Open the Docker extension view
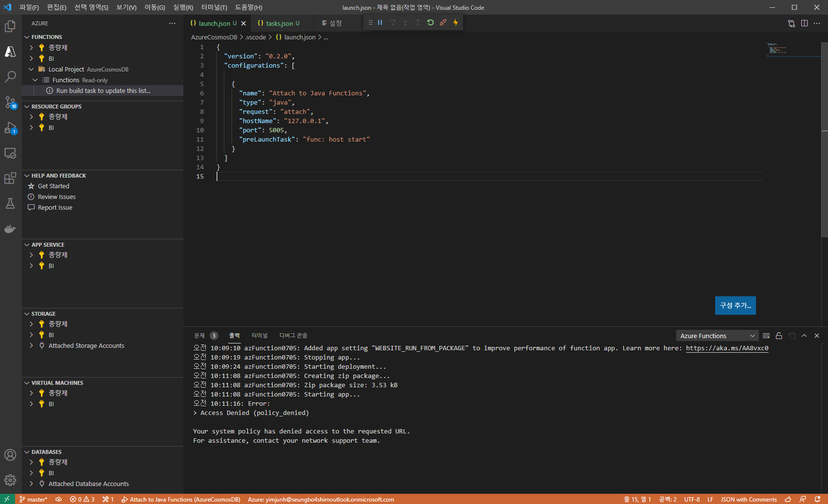Image resolution: width=828 pixels, height=504 pixels. (x=10, y=229)
